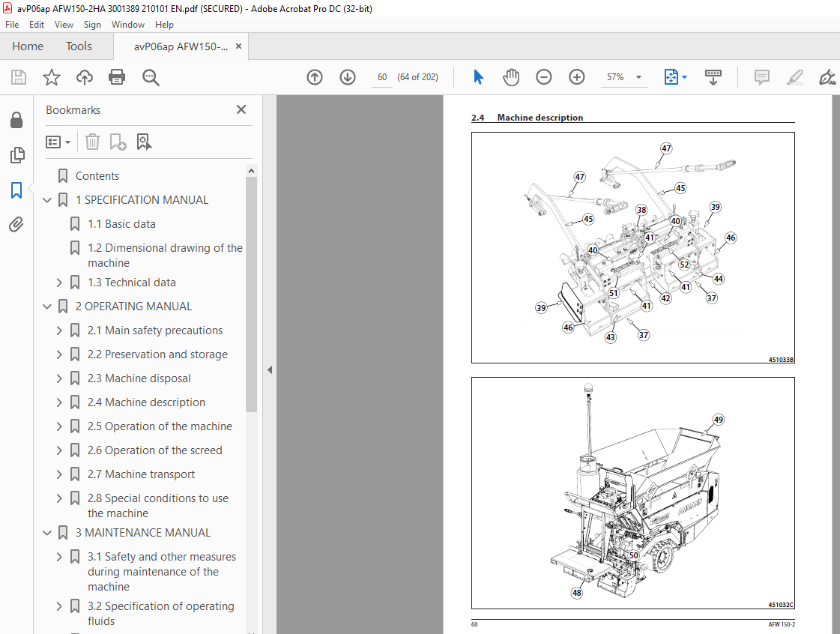
Task: Open the View menu
Action: click(64, 25)
